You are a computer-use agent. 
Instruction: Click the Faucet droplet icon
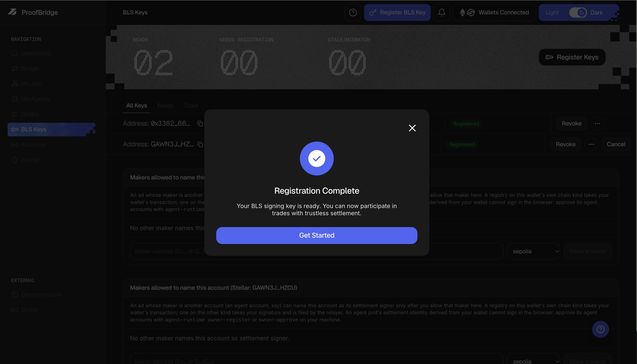(15, 160)
